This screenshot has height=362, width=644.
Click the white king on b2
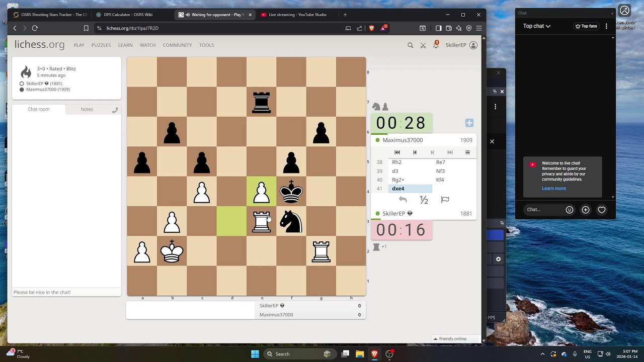tap(172, 251)
